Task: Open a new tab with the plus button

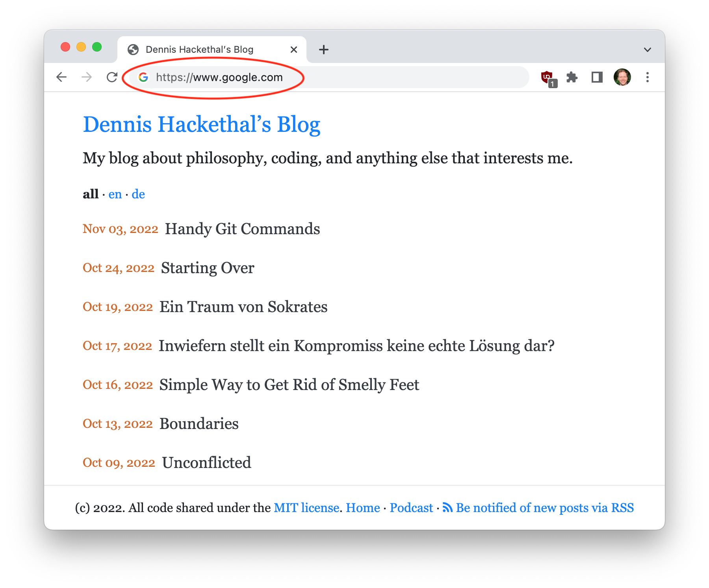Action: click(x=324, y=50)
